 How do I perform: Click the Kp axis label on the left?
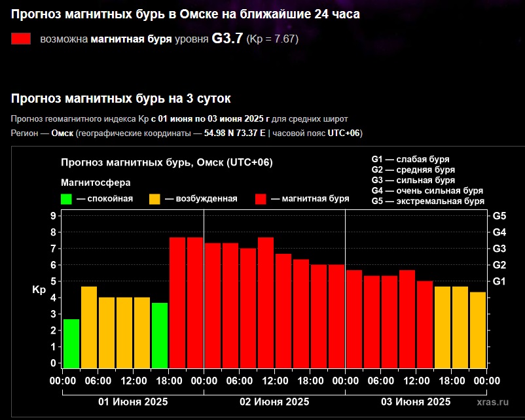39,290
